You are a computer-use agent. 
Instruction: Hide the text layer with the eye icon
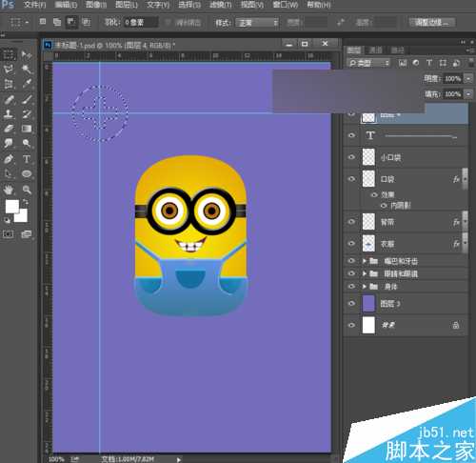coord(351,135)
